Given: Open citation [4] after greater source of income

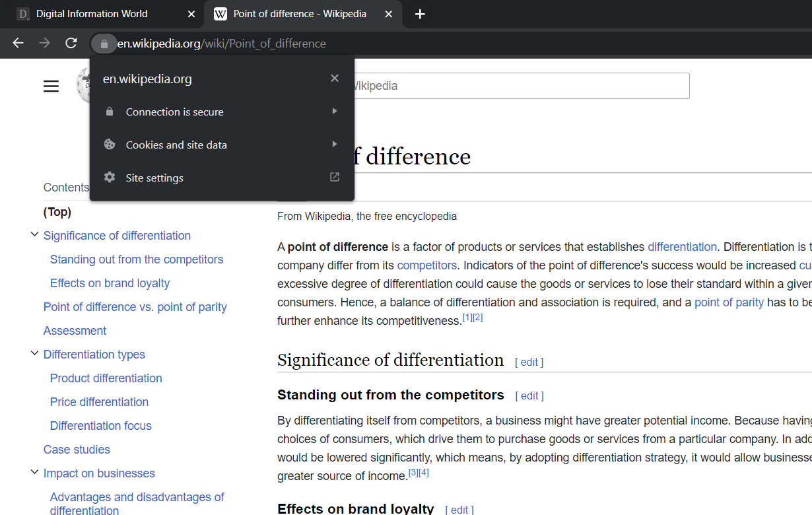Looking at the screenshot, I should click(x=424, y=472).
